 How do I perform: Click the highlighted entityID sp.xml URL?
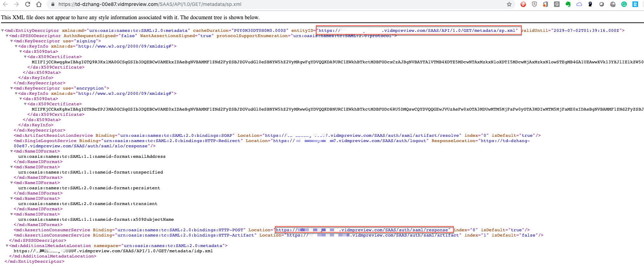tap(418, 30)
